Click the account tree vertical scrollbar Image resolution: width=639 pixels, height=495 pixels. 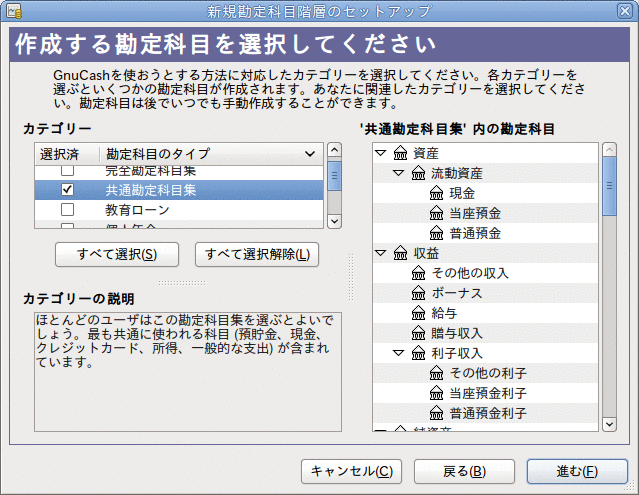click(608, 290)
